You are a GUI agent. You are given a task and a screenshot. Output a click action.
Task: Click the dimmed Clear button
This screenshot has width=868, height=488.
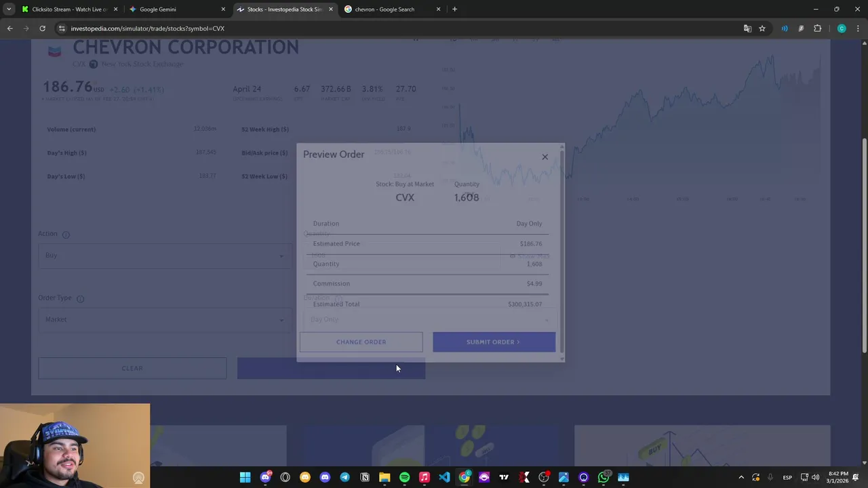tap(132, 368)
